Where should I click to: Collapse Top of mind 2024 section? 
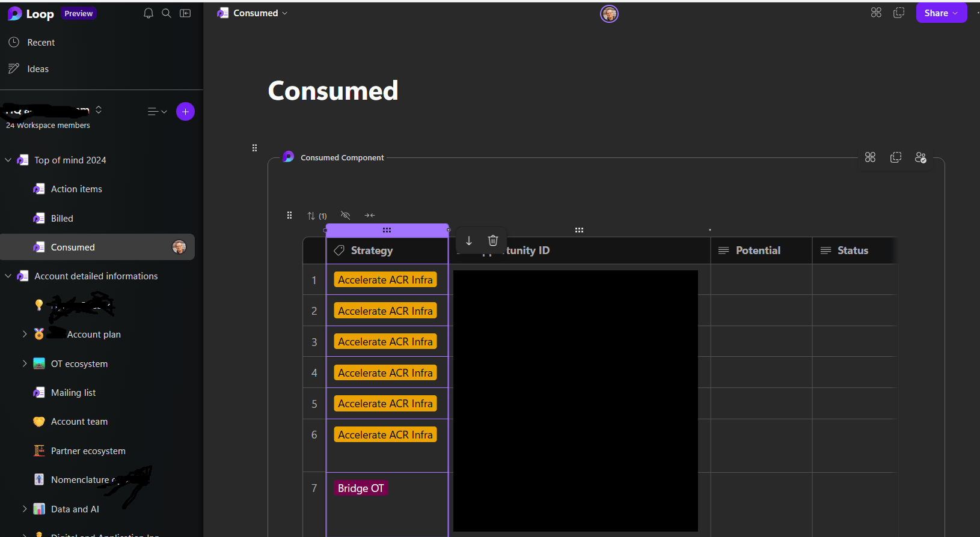[x=8, y=160]
